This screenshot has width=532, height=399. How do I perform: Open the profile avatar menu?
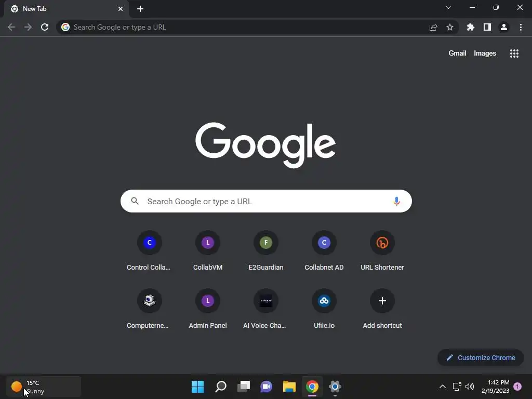pyautogui.click(x=504, y=27)
